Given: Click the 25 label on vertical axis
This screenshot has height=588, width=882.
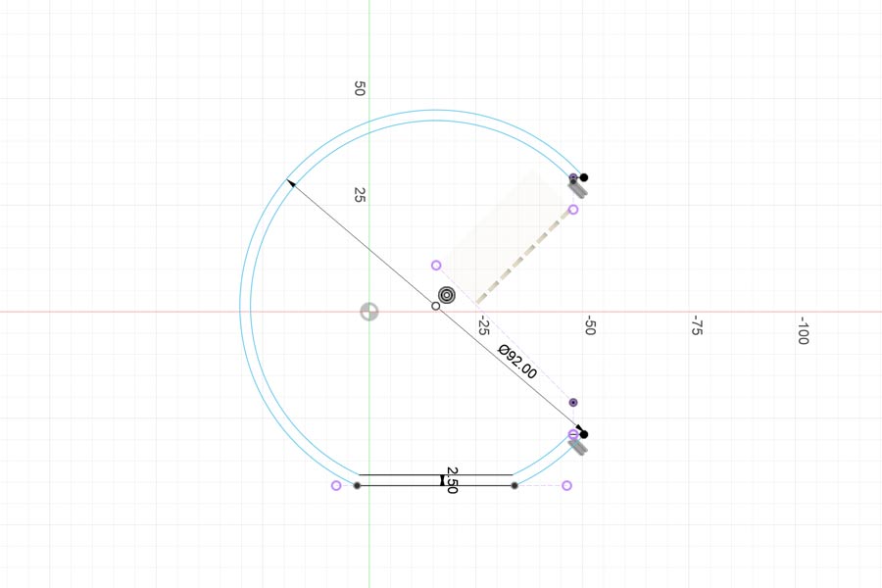Looking at the screenshot, I should [360, 195].
